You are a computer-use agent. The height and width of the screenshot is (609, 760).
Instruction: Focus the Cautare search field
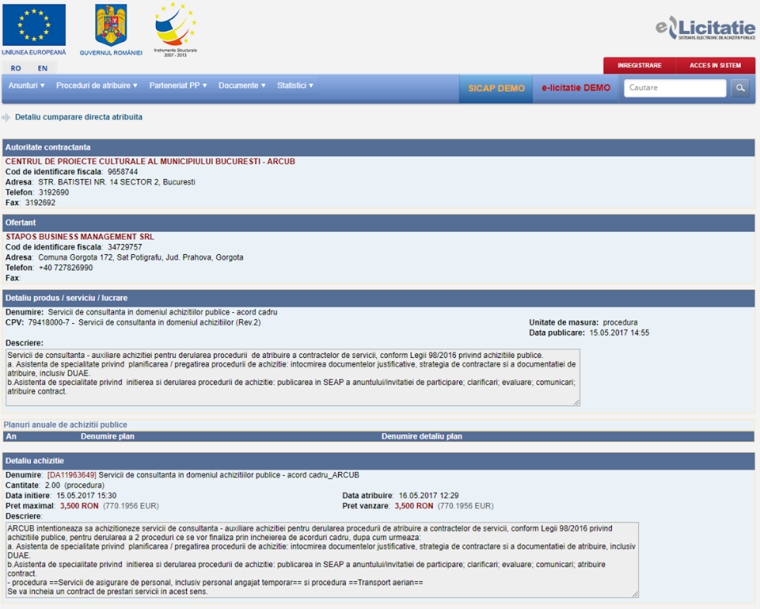(x=675, y=88)
